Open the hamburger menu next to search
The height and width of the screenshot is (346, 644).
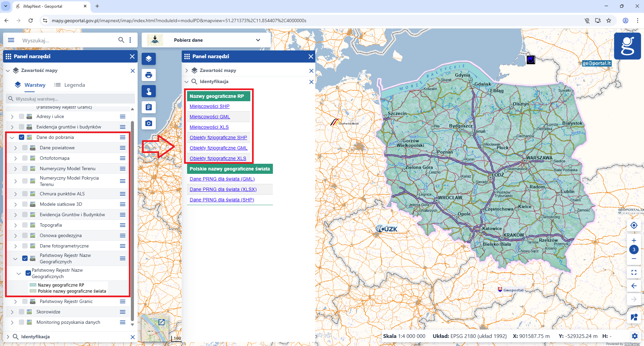tap(11, 40)
